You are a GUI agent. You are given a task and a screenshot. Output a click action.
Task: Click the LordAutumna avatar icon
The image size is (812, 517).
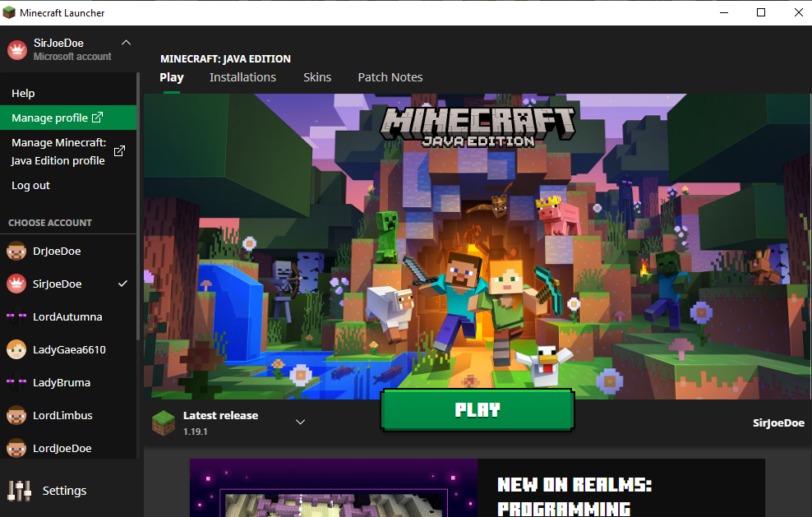16,316
